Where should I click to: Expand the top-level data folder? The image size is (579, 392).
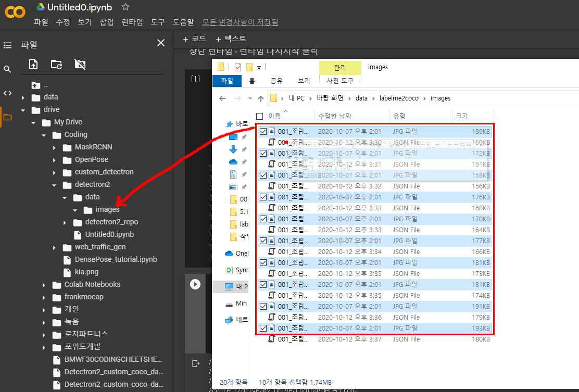click(23, 98)
